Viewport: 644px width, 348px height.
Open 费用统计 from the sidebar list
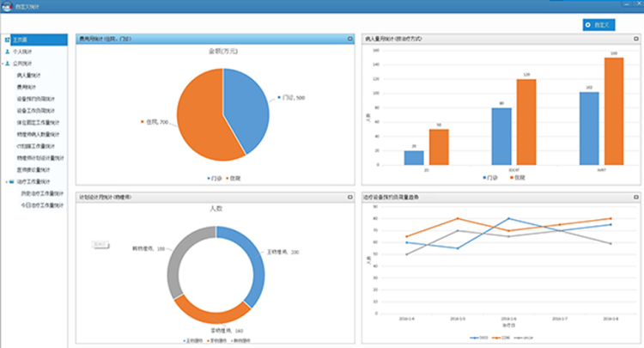tap(26, 87)
